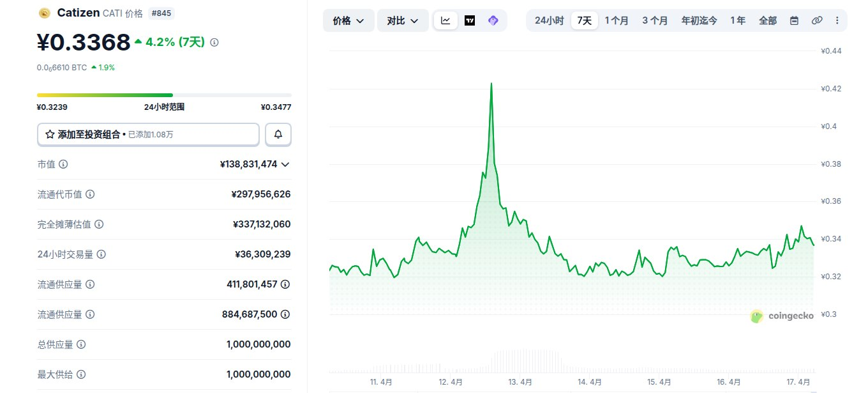The height and width of the screenshot is (393, 868).
Task: Click the 11. 4月 date label
Action: point(382,382)
